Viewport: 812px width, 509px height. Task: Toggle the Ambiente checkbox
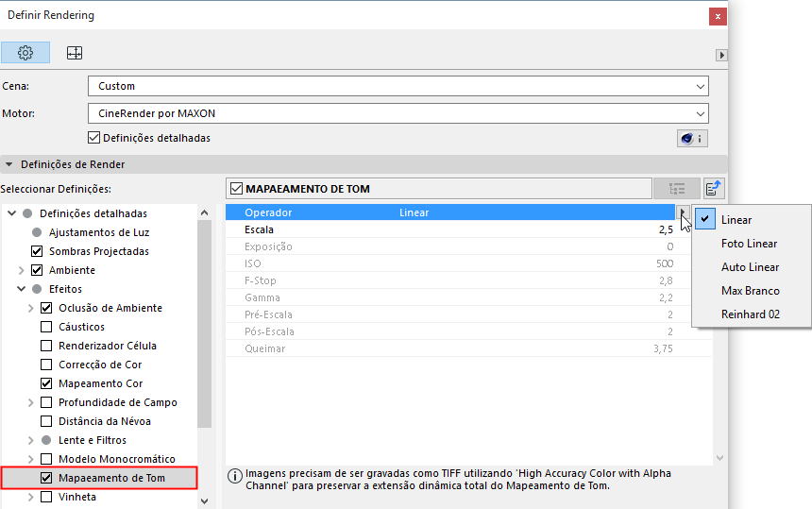pos(37,270)
